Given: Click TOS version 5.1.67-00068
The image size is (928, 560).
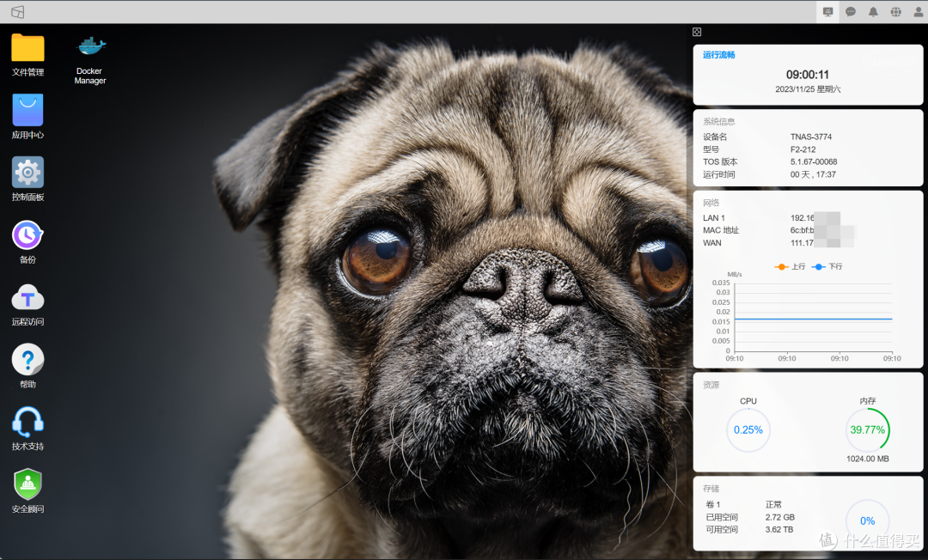Looking at the screenshot, I should [x=813, y=161].
